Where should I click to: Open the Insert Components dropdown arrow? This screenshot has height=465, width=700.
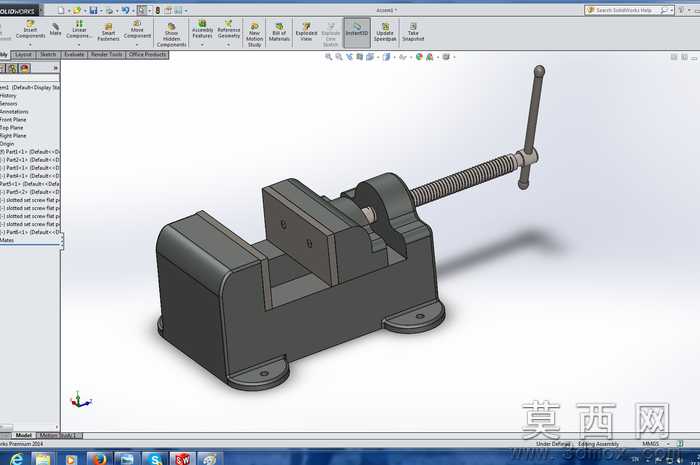pos(30,45)
